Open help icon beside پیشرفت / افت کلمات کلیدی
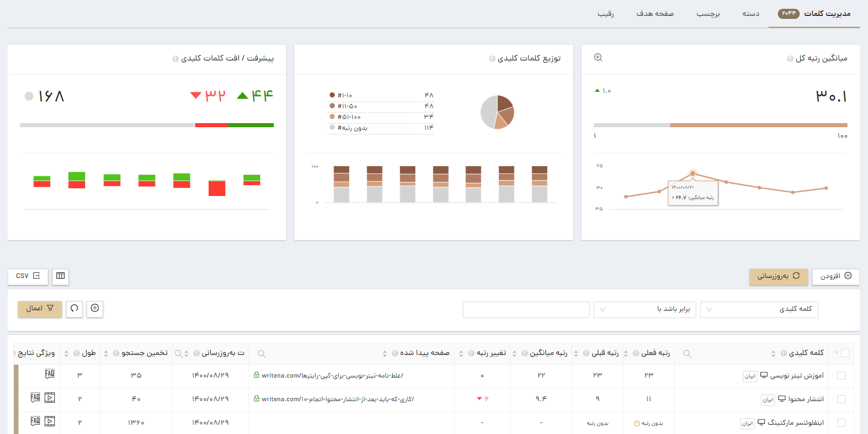868x434 pixels. [x=175, y=59]
